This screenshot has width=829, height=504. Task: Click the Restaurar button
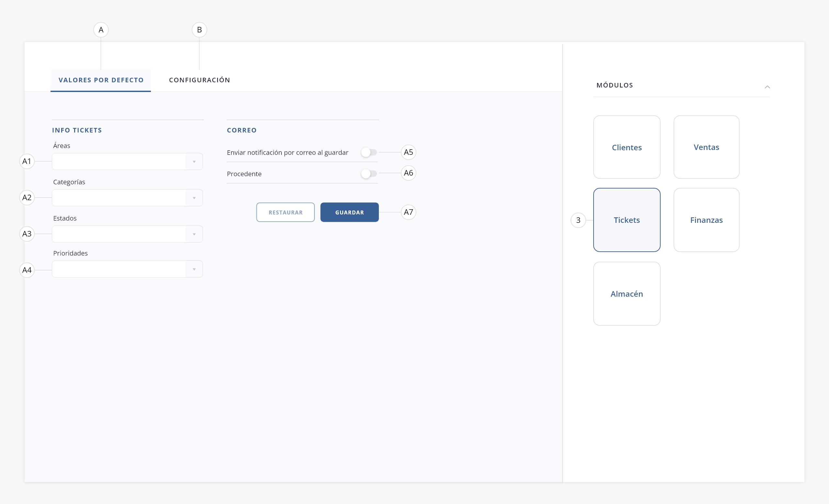285,212
